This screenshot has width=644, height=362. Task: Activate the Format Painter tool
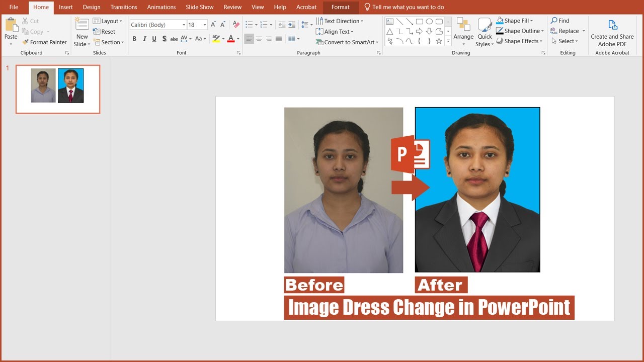click(44, 42)
